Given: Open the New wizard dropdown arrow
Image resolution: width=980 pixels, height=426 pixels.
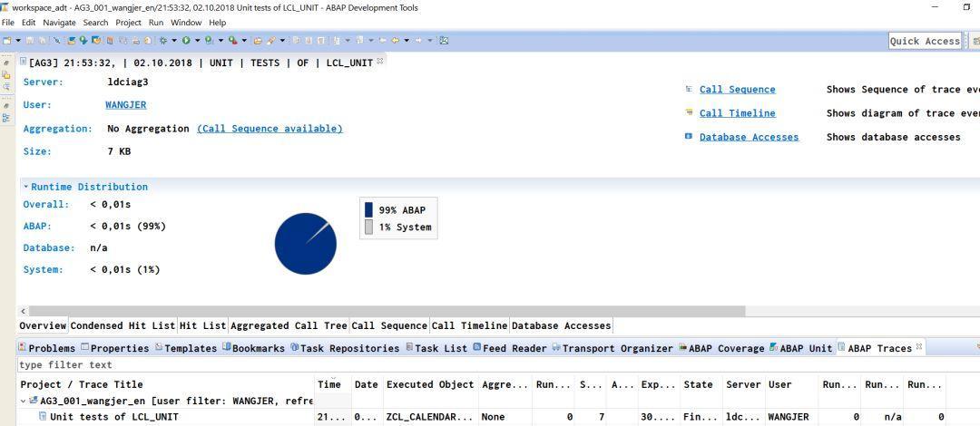Looking at the screenshot, I should click(x=18, y=41).
